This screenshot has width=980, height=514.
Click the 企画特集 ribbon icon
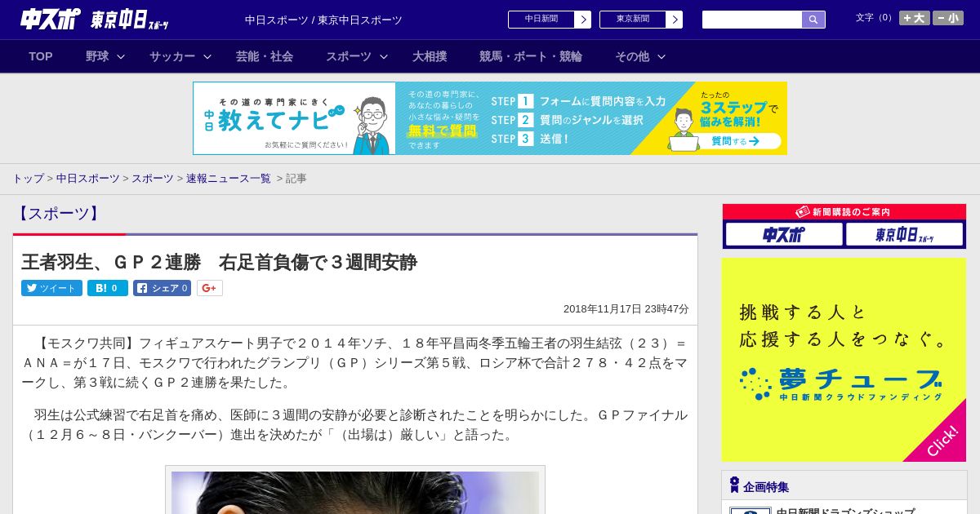coord(734,485)
